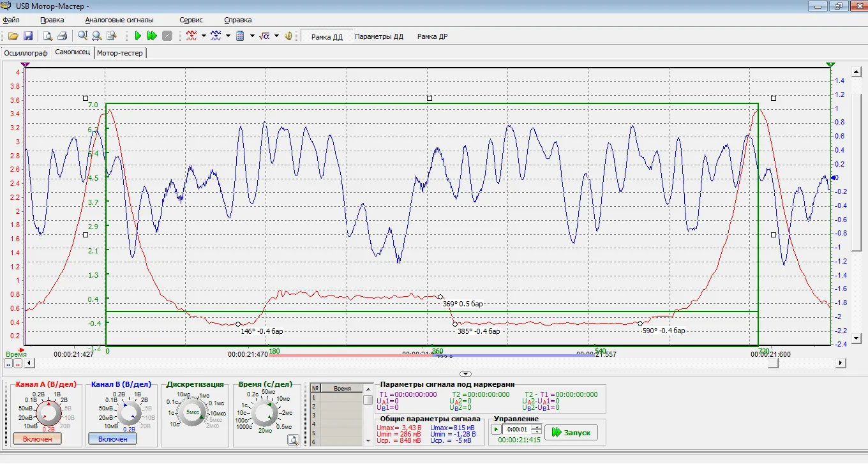This screenshot has height=464, width=868.
Task: Open the Сервис menu
Action: tap(191, 20)
